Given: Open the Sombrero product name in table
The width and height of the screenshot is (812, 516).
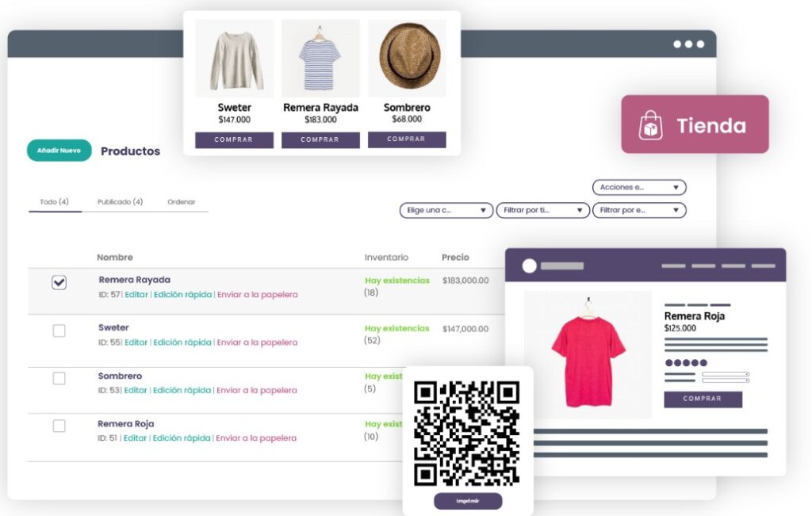Looking at the screenshot, I should tap(120, 376).
